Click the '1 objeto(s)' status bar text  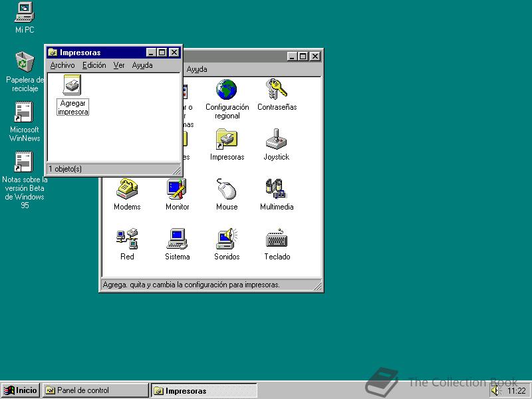pos(65,169)
